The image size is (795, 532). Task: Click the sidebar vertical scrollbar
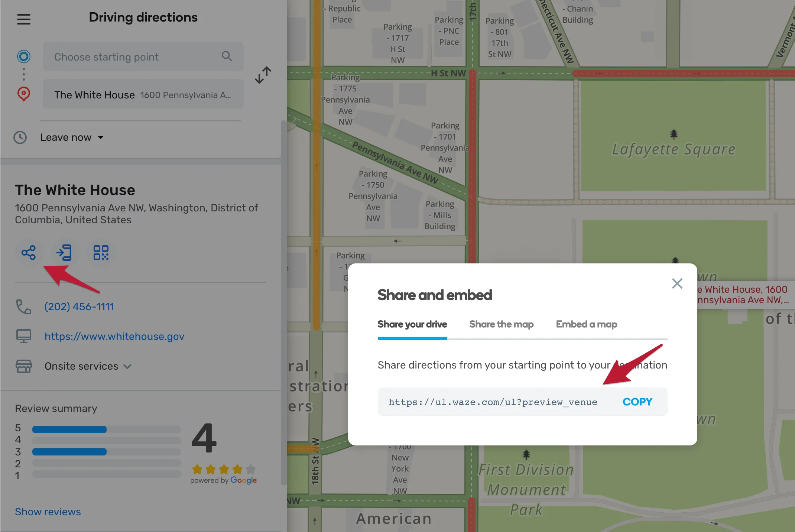pos(284,303)
